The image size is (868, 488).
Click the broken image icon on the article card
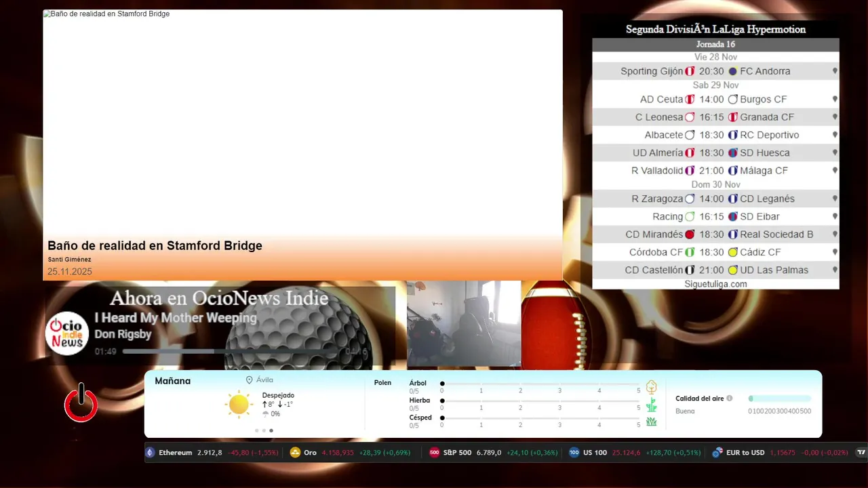tap(47, 14)
